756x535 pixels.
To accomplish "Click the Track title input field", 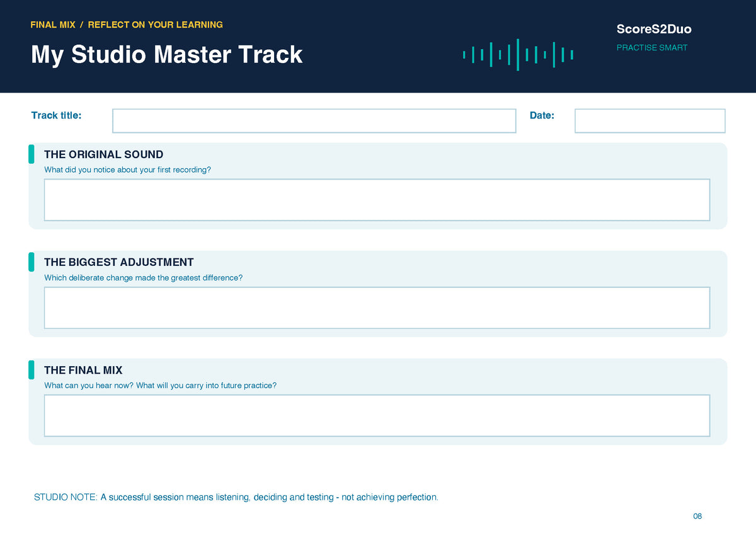I will pyautogui.click(x=314, y=121).
